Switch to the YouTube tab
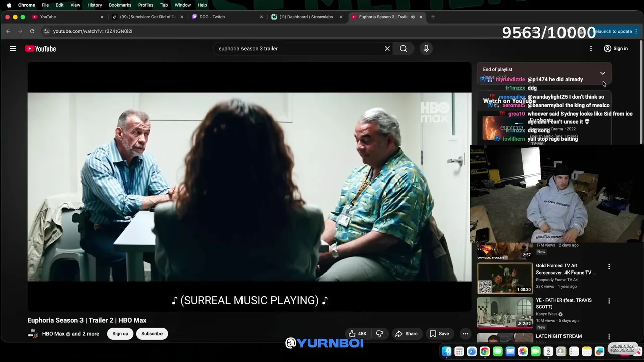 click(x=65, y=17)
